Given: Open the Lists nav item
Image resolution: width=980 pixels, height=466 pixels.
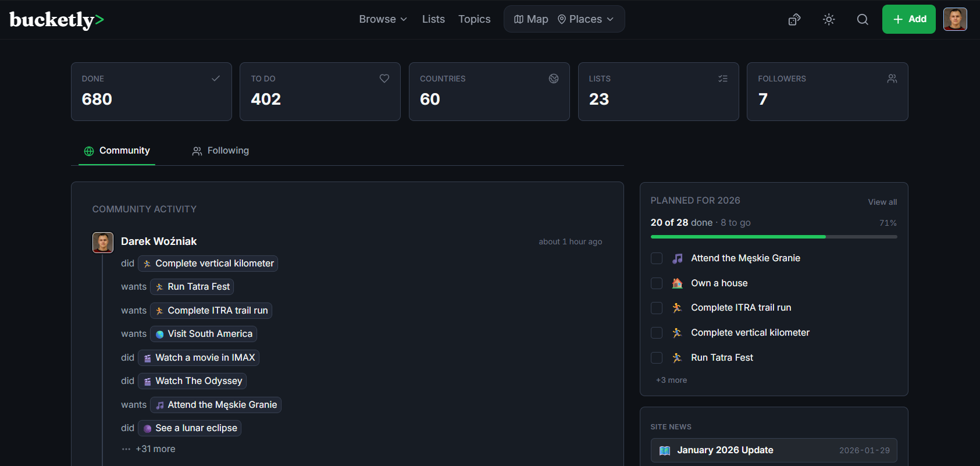Looking at the screenshot, I should [x=433, y=19].
